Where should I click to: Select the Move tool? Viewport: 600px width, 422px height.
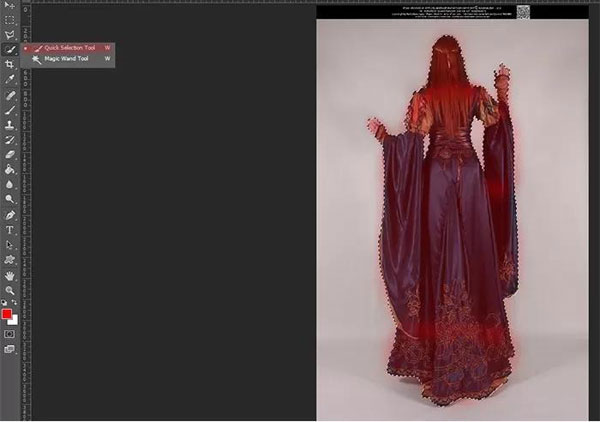pos(10,6)
